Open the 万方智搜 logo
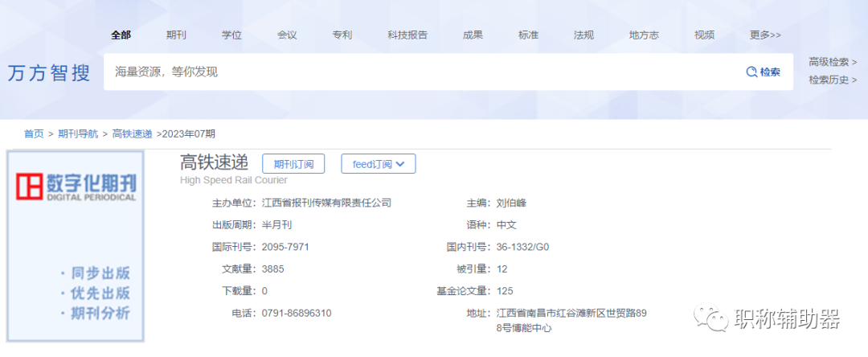The width and height of the screenshot is (868, 357). 49,72
